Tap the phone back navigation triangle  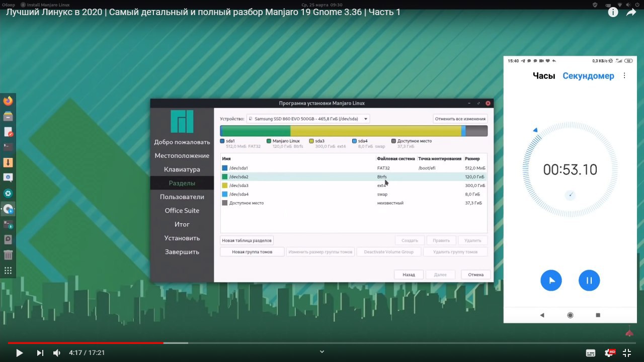(542, 315)
